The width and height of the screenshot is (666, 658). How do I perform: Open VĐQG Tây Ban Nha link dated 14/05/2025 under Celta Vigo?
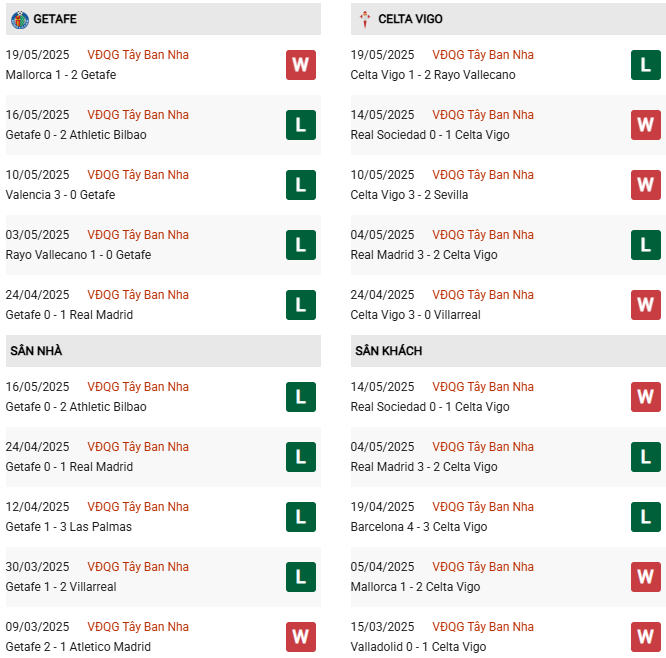(484, 115)
